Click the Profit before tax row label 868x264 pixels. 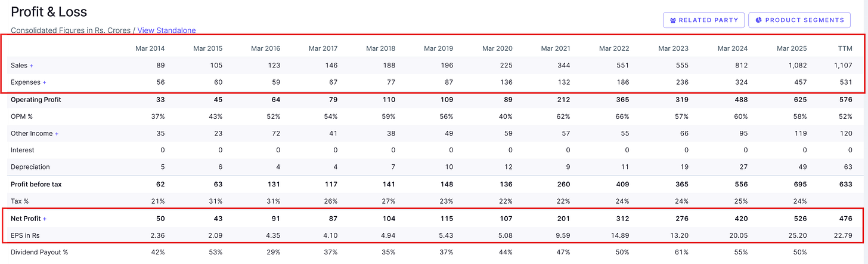coord(36,185)
